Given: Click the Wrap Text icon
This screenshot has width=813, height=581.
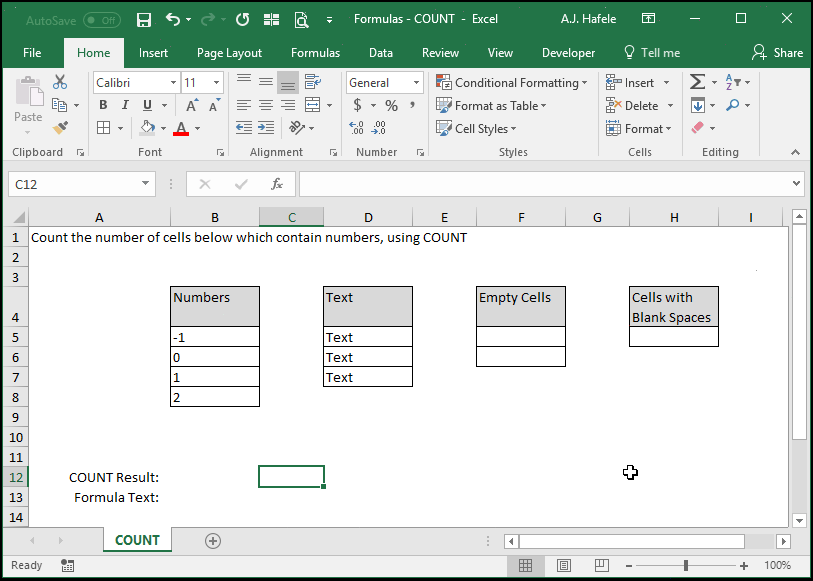Looking at the screenshot, I should pos(313,82).
